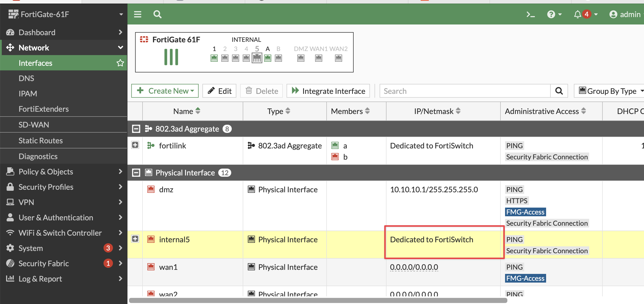Click Integrate Interface button
This screenshot has width=644, height=304.
(328, 91)
